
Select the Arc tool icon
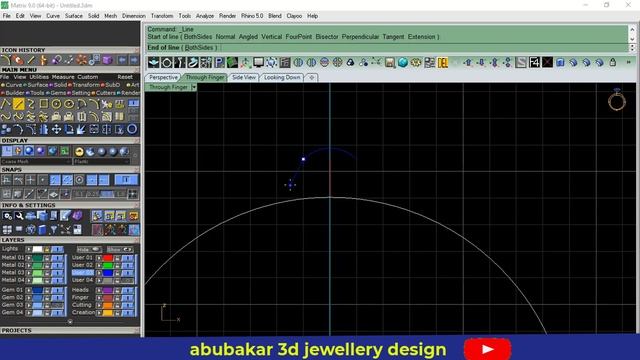point(81,104)
